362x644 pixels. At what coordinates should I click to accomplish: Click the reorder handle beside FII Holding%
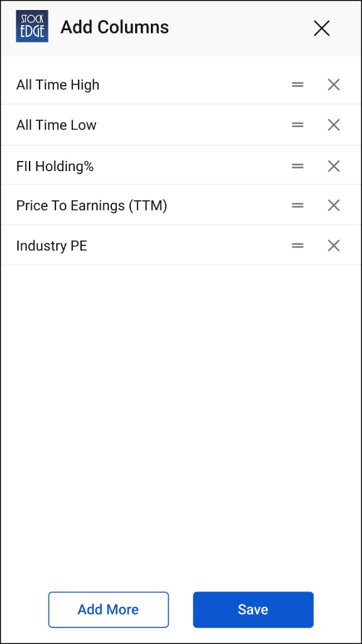tap(297, 165)
